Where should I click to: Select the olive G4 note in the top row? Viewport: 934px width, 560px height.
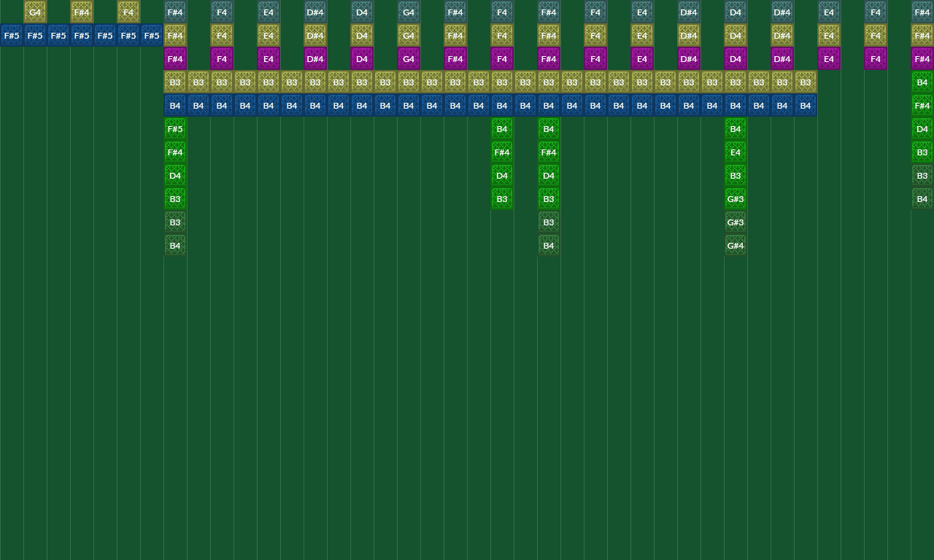coord(34,12)
